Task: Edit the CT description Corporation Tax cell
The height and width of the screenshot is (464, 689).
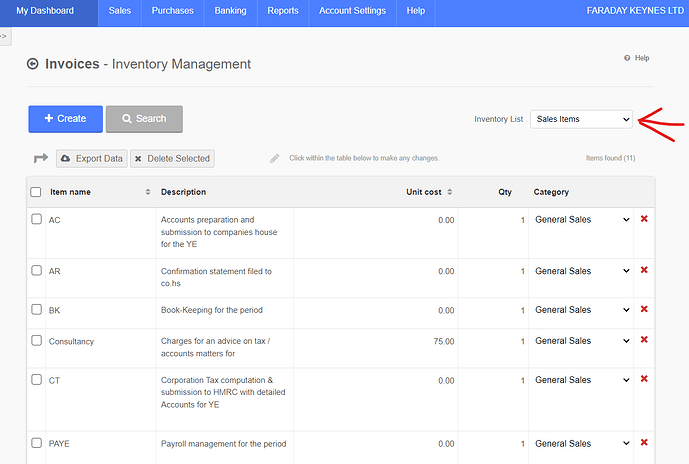Action: [x=225, y=399]
